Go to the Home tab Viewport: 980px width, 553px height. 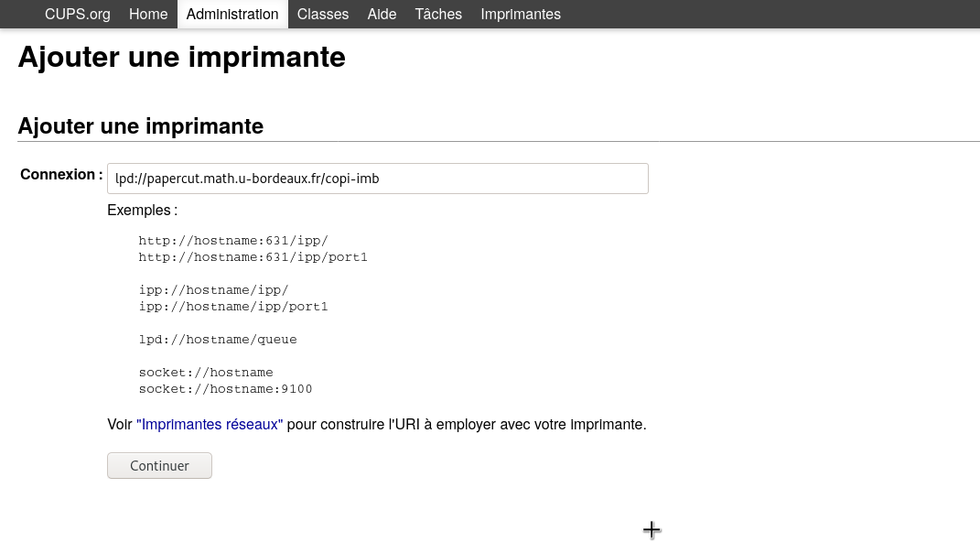148,15
